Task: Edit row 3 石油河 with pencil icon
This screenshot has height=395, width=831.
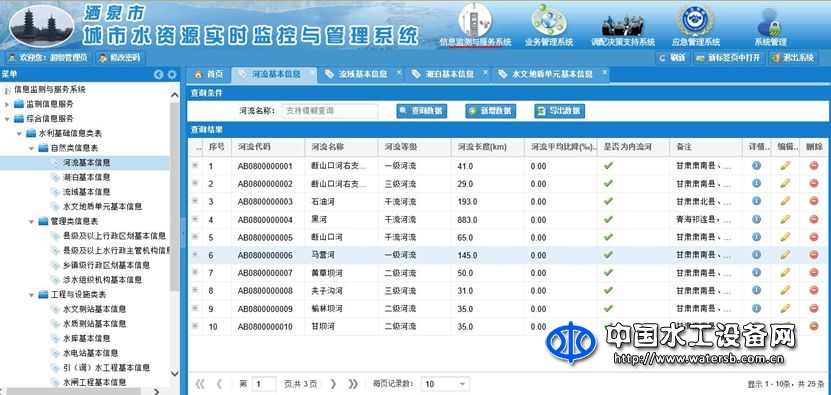Action: point(785,201)
